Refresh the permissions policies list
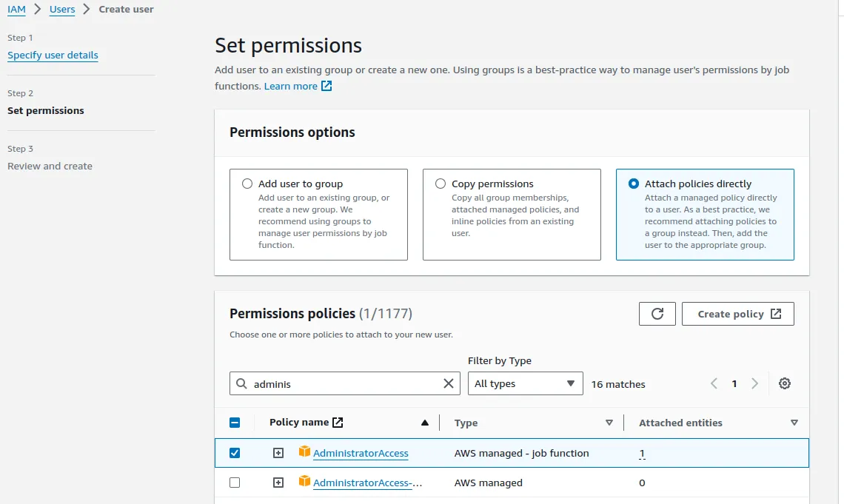This screenshot has width=844, height=504. click(657, 313)
